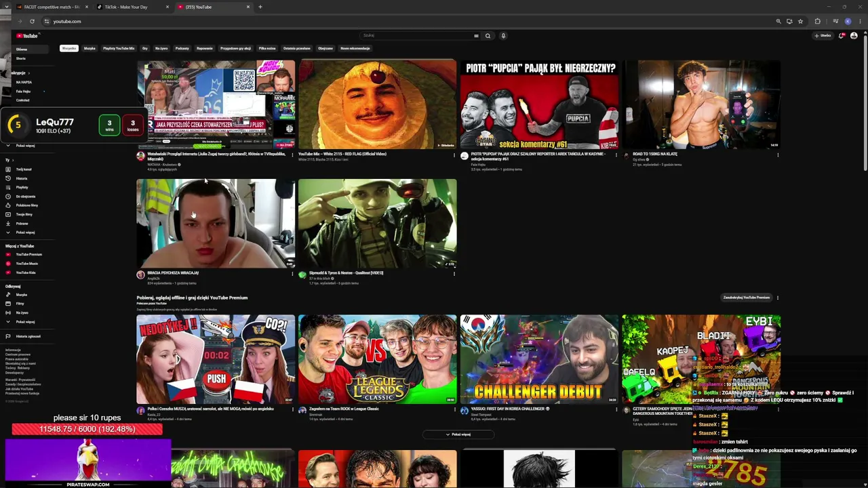Click the search magnifier button on YouTube

(x=488, y=36)
